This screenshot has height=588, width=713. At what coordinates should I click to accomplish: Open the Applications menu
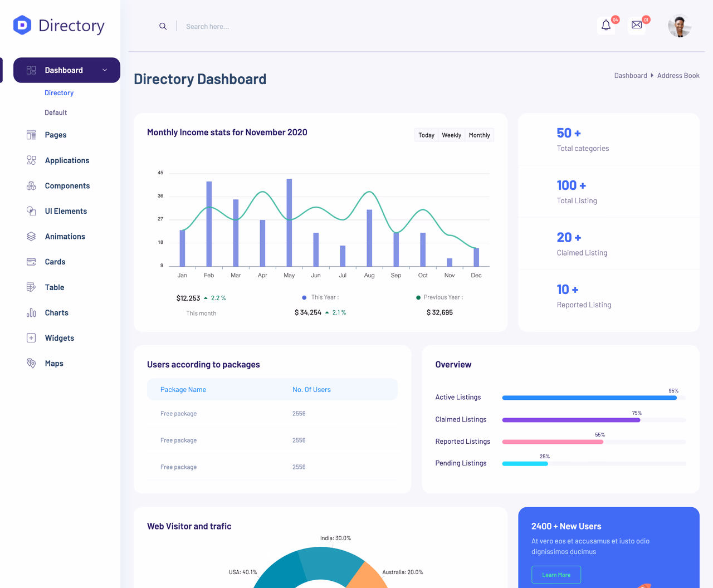tap(67, 160)
